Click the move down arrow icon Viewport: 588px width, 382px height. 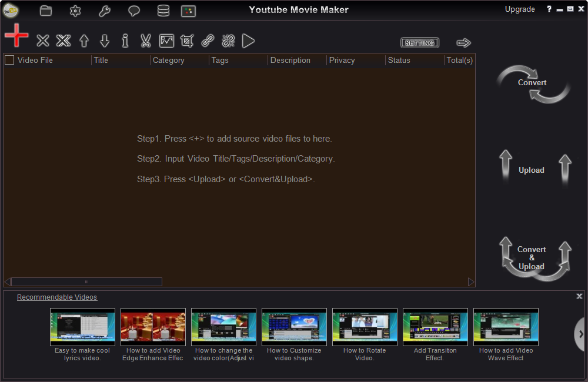tap(105, 41)
